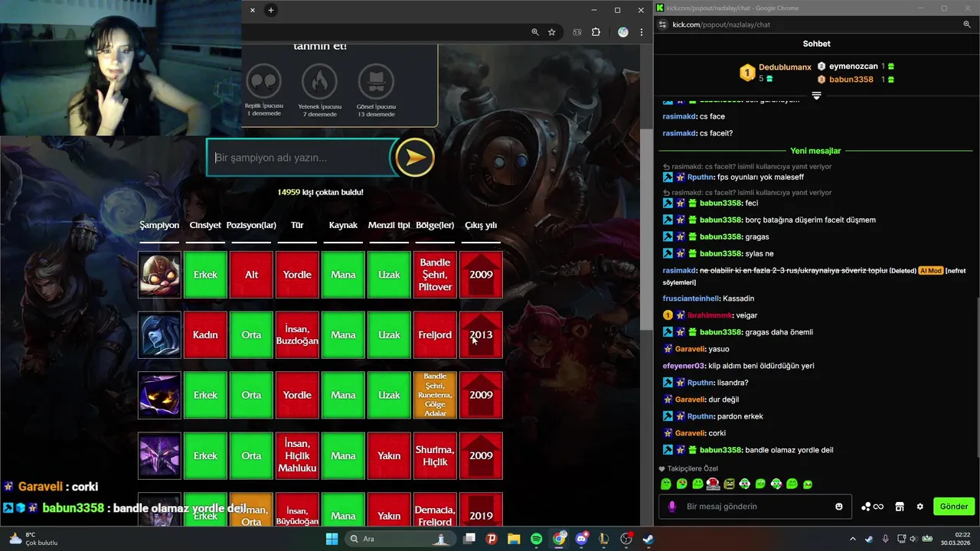
Task: Click the weather widget showing 8°C
Action: [33, 539]
